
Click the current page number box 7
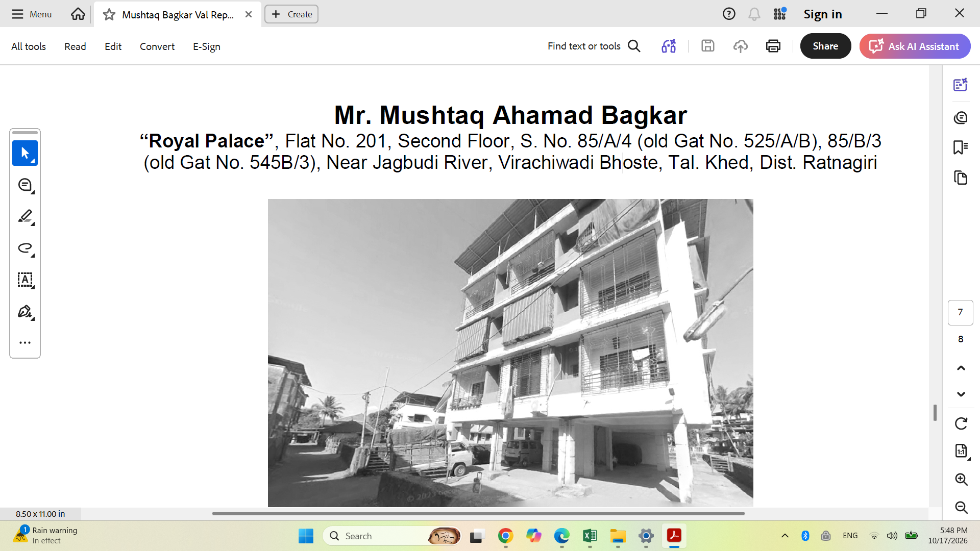pyautogui.click(x=961, y=312)
